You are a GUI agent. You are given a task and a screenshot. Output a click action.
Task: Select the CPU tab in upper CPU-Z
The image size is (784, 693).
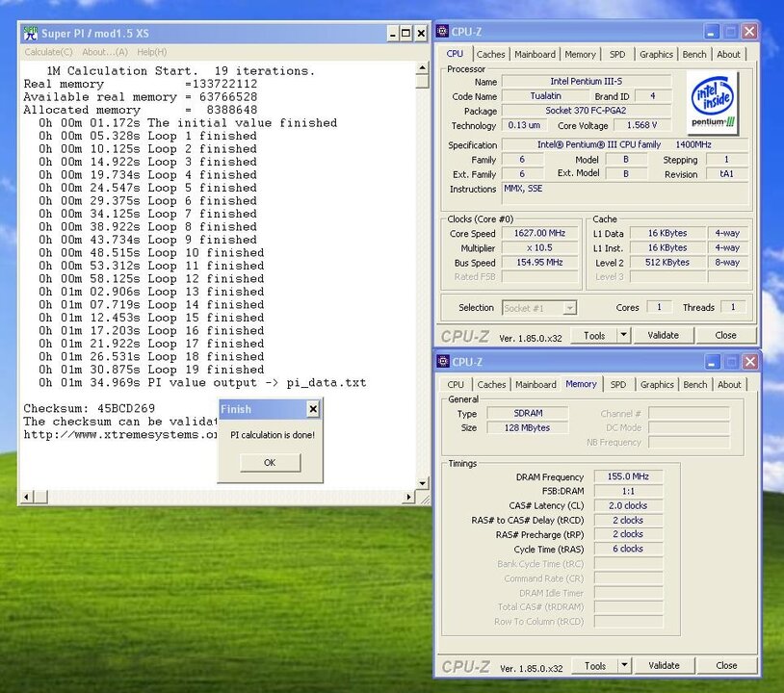455,54
